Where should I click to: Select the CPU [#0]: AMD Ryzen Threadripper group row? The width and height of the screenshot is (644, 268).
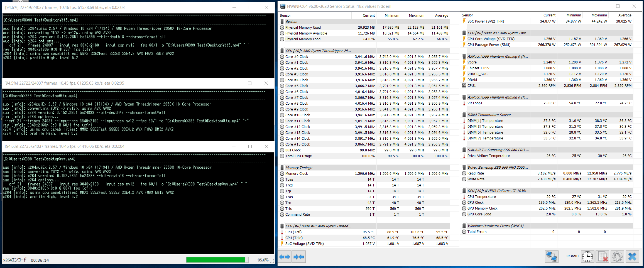tap(364, 51)
